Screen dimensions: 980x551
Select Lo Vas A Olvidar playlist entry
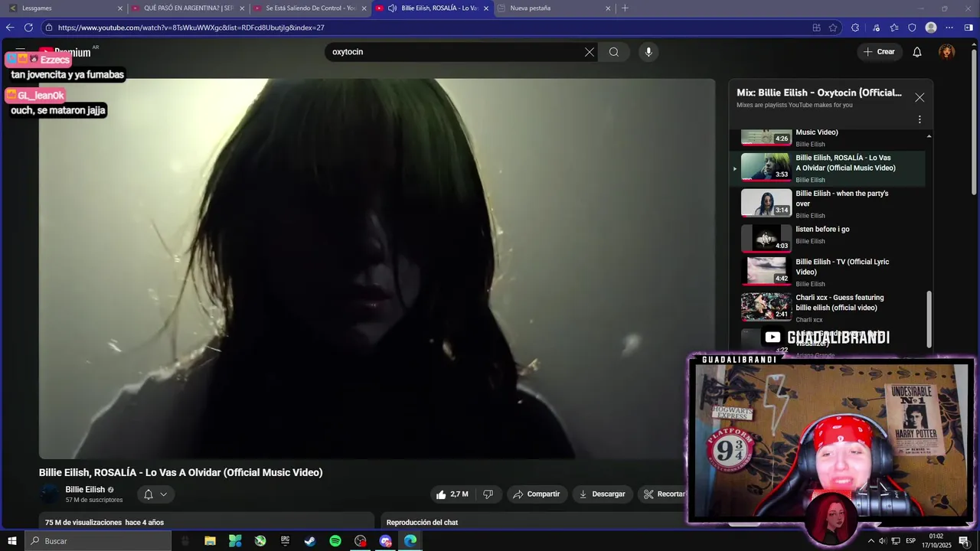(x=828, y=168)
